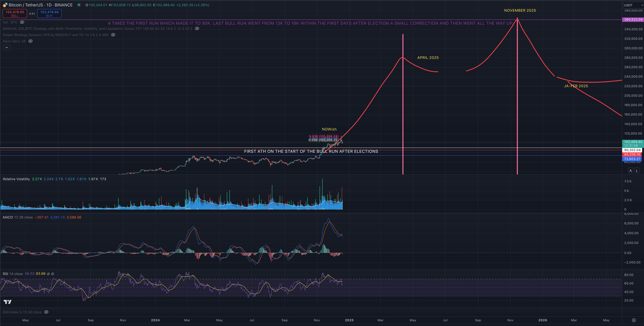Select the MACD 12 26 close legend
This screenshot has width=644, height=326.
coord(17,217)
